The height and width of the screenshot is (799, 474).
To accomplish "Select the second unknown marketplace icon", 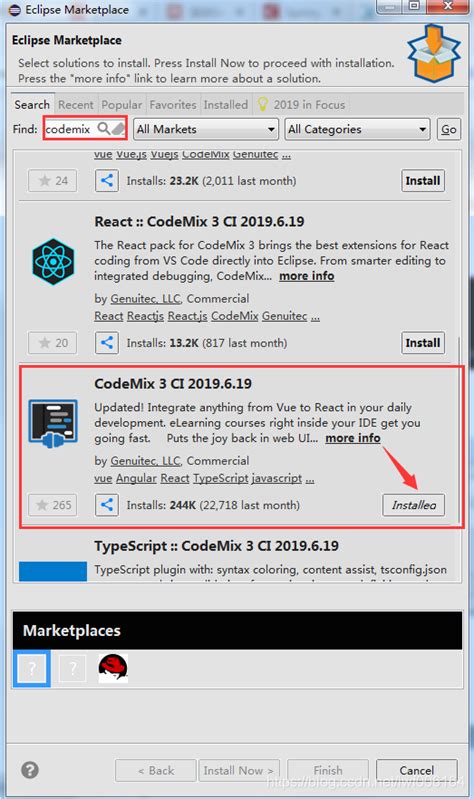I will (x=73, y=668).
